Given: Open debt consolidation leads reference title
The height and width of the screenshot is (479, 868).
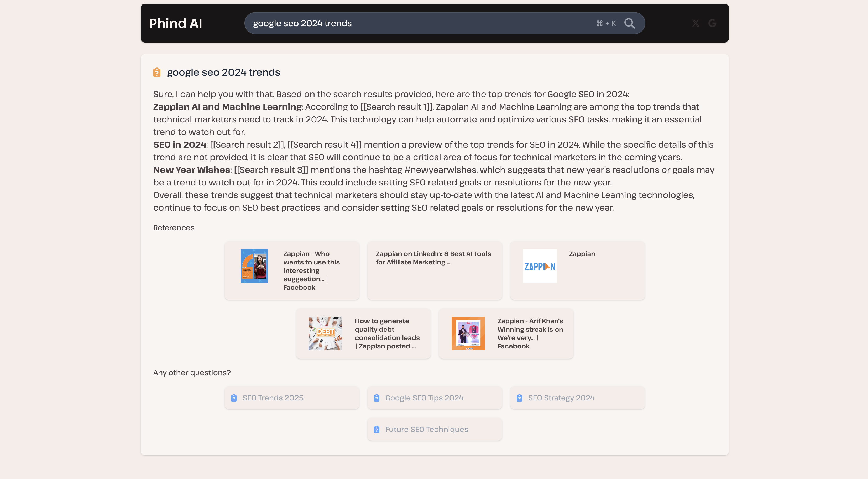Looking at the screenshot, I should [387, 333].
